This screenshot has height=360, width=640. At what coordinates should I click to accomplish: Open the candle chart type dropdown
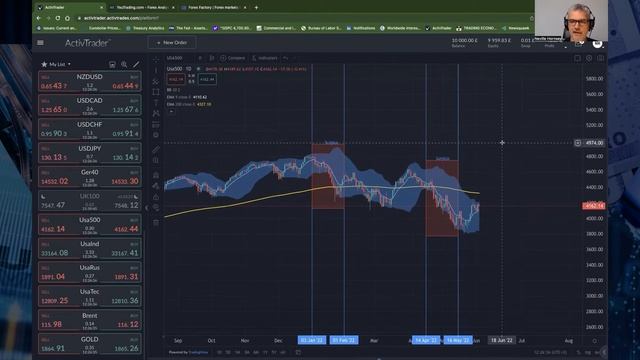click(x=211, y=58)
